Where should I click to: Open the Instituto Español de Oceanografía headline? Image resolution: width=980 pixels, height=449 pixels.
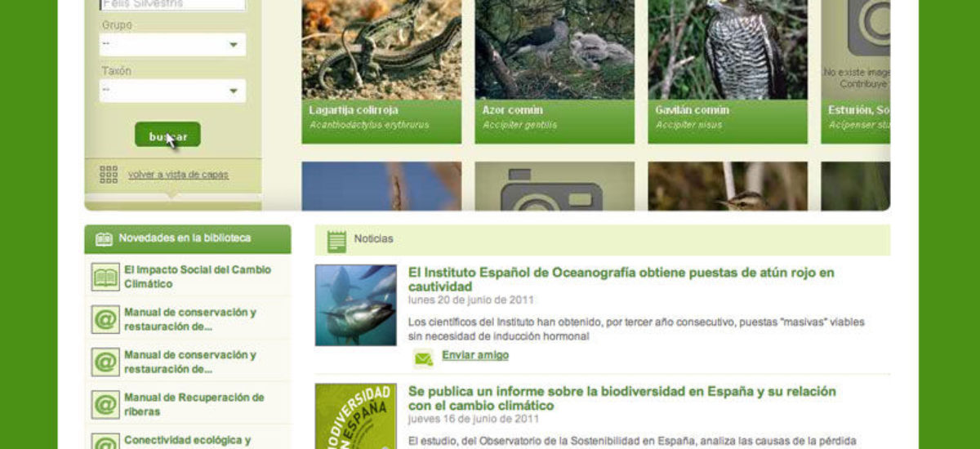click(621, 280)
